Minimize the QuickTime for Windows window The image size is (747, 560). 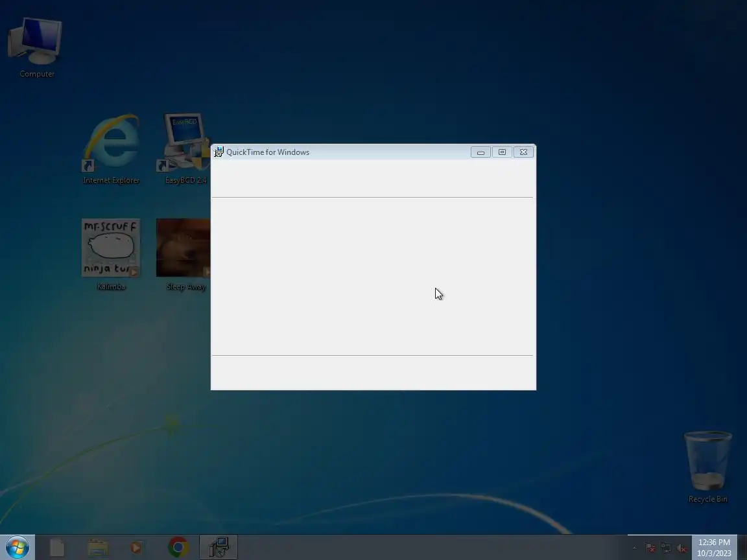click(x=480, y=152)
